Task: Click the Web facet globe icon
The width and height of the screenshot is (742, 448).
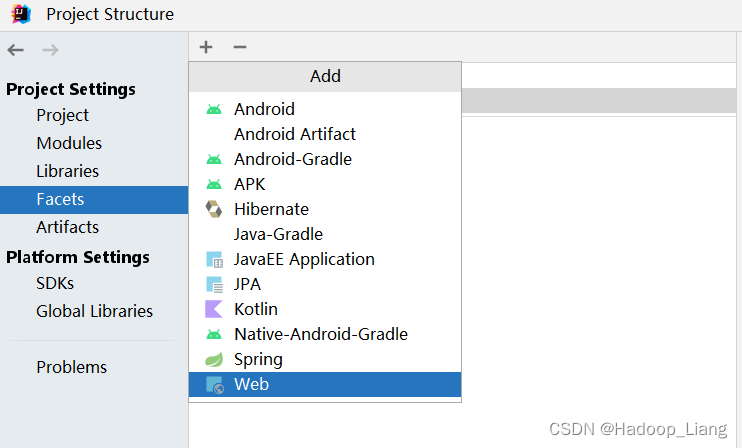Action: click(x=214, y=385)
